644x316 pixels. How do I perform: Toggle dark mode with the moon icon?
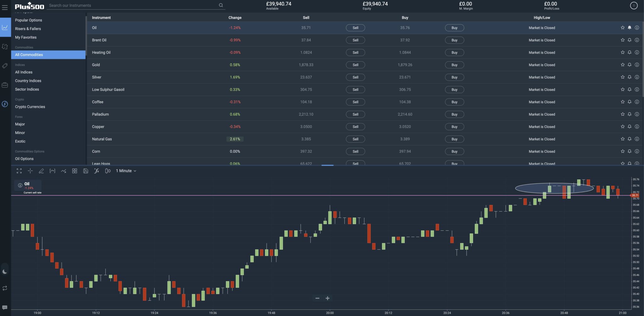[5, 271]
